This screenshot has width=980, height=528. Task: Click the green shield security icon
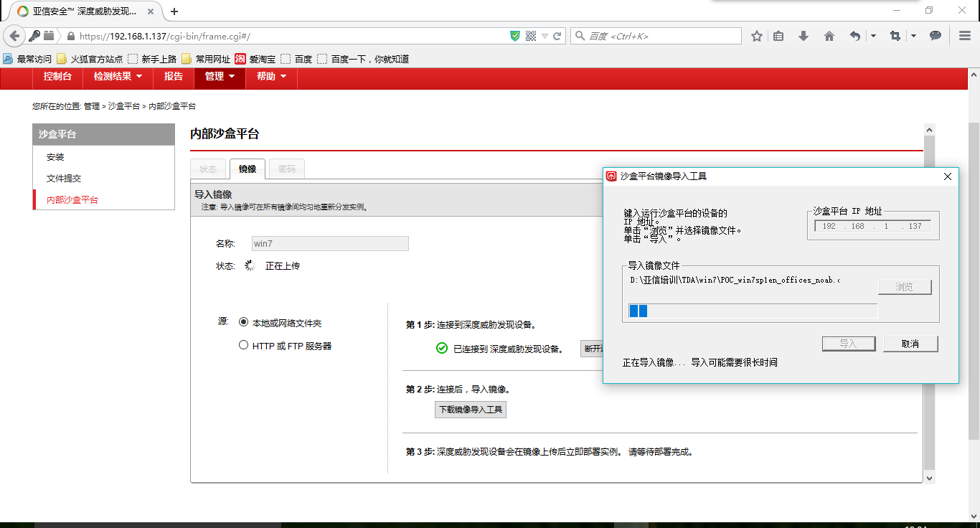click(514, 36)
